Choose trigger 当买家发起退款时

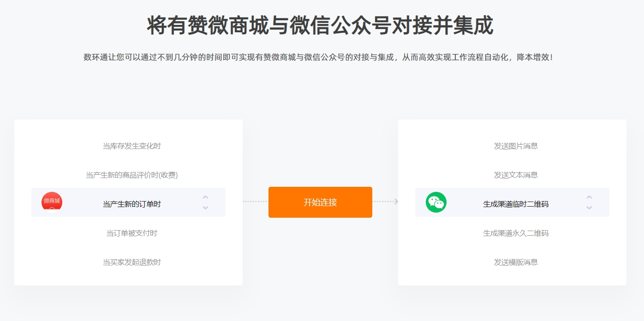[x=132, y=262]
